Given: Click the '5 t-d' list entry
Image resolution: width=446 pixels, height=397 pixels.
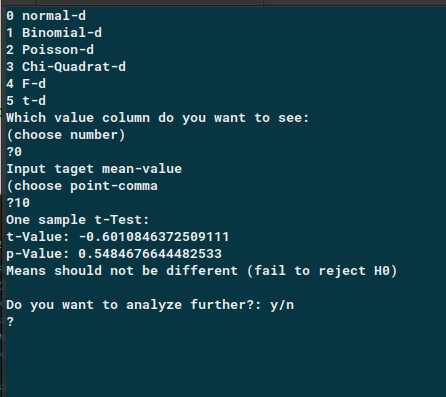Looking at the screenshot, I should pos(26,101).
